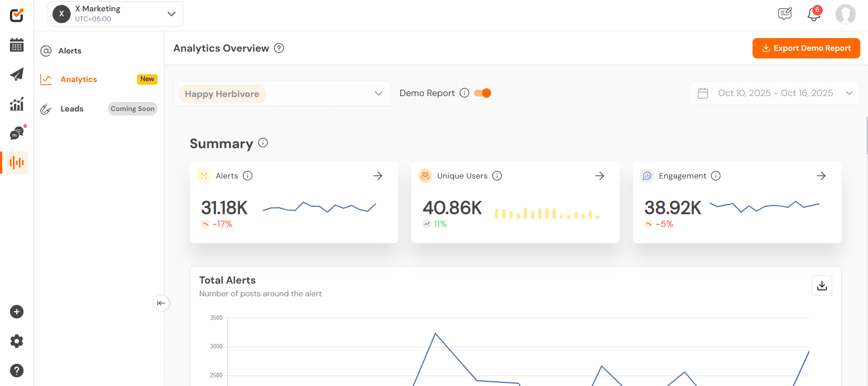Open the chat inbox sidebar icon
The image size is (868, 386).
point(17,133)
